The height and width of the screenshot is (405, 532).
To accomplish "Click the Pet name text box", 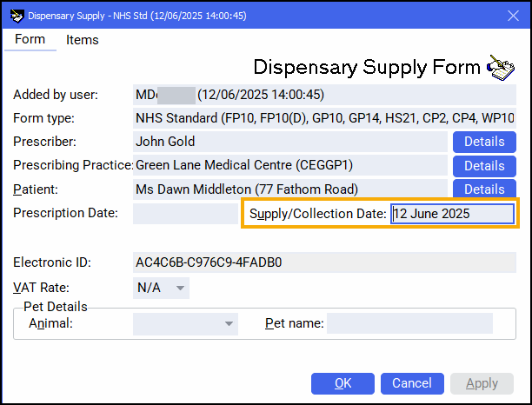I will [409, 324].
